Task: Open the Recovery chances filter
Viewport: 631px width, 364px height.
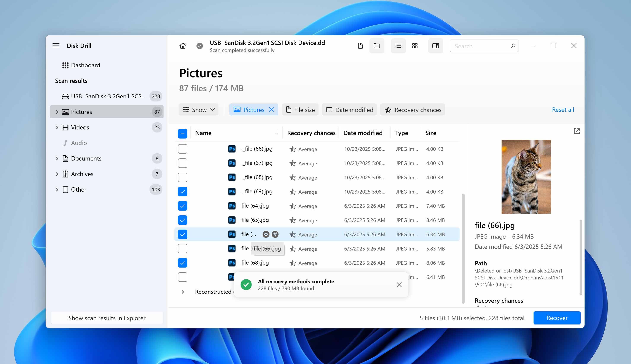Action: tap(413, 110)
